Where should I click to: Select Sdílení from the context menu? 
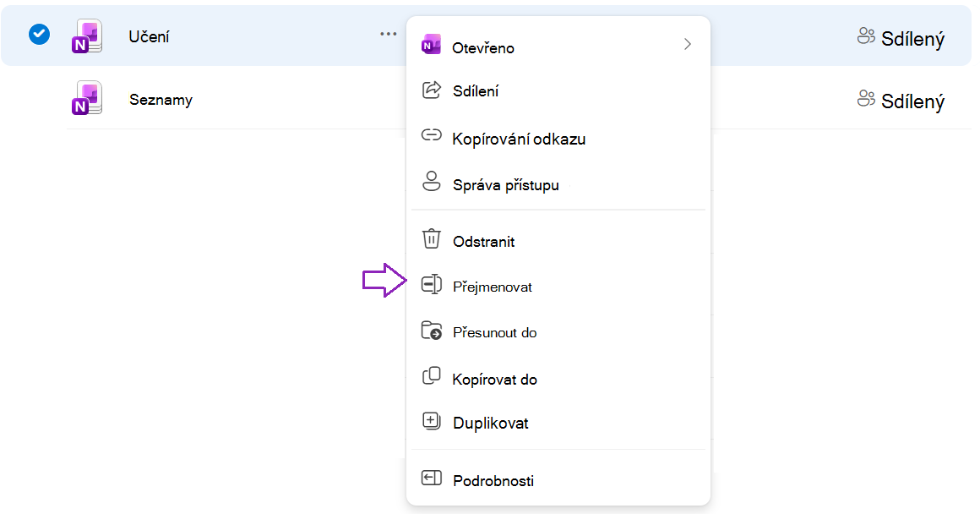point(476,91)
